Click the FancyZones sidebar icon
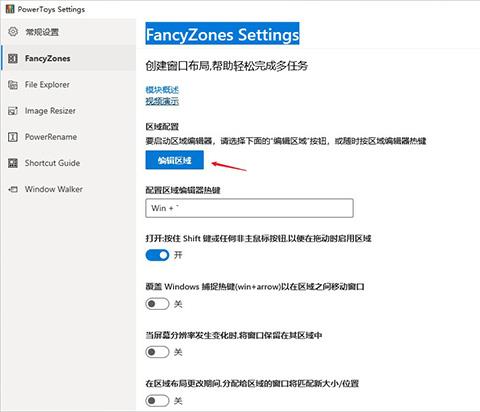The width and height of the screenshot is (480, 412). 13,59
